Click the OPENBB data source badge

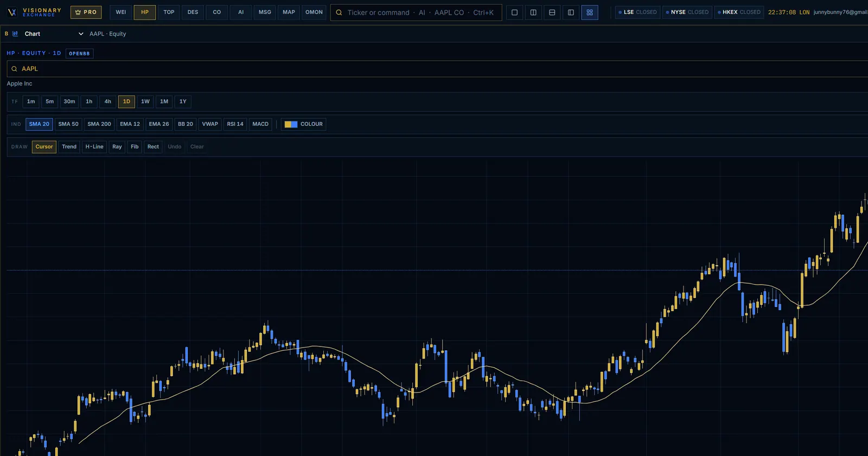79,53
